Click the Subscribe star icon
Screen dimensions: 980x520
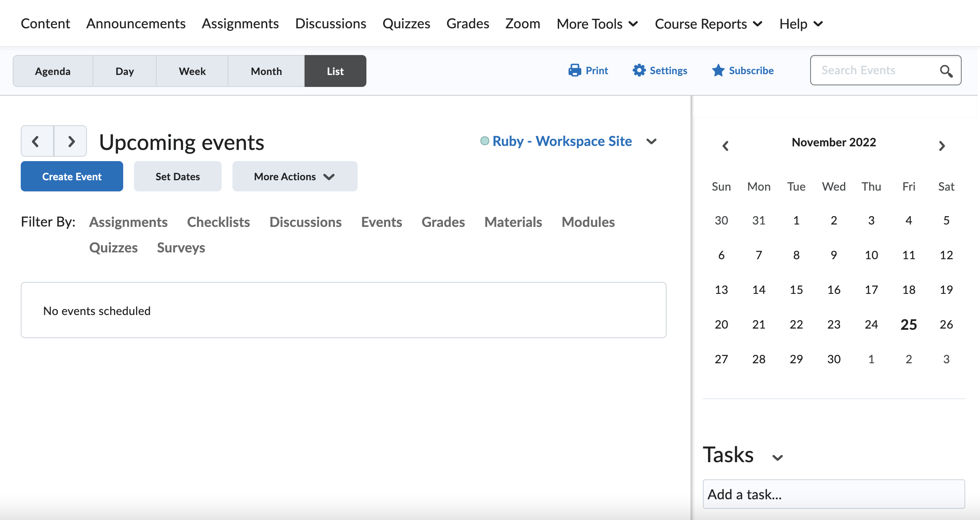click(x=718, y=71)
